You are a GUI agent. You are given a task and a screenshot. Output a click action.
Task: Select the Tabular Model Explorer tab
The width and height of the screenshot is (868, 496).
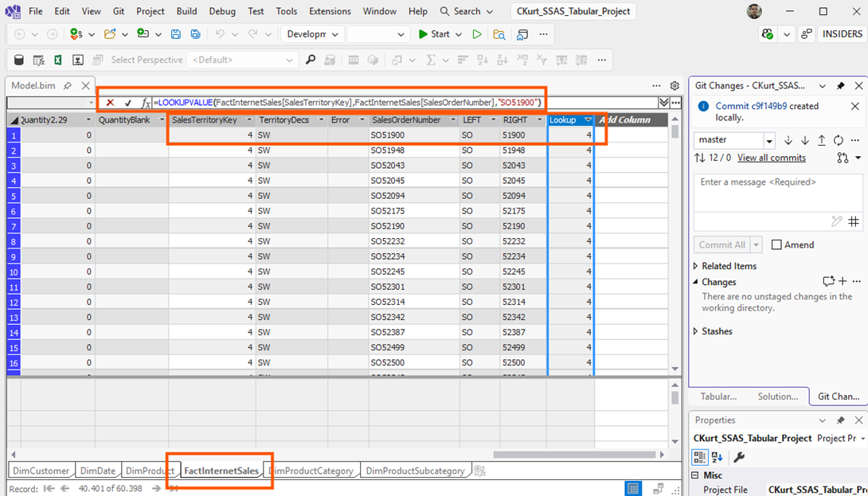(718, 396)
